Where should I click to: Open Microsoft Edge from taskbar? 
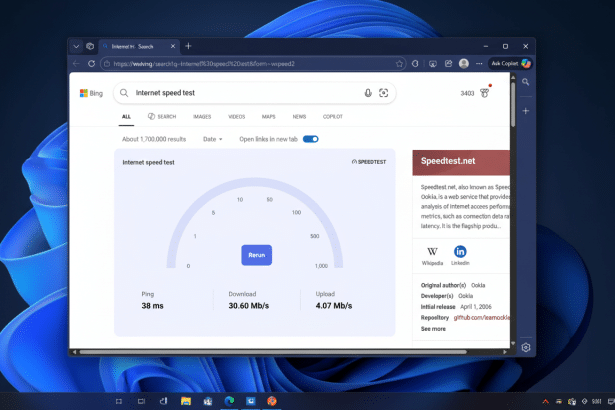point(229,401)
